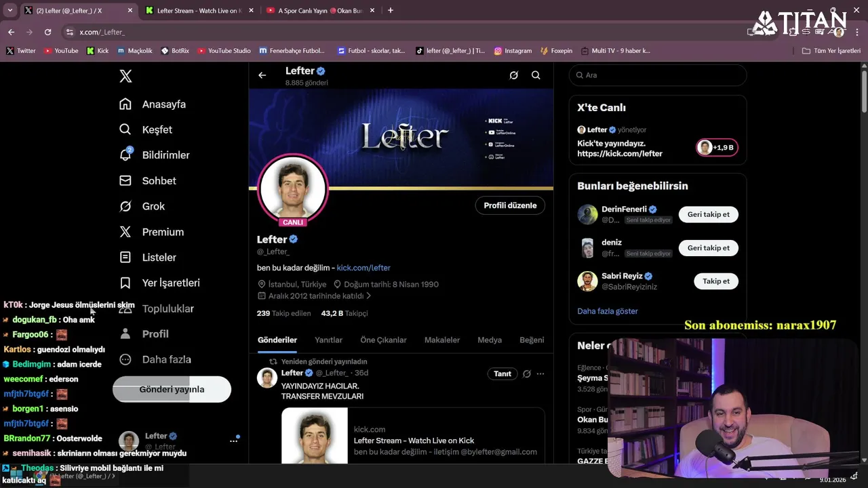Screen dimensions: 868x488
Task: Switch to the Makaleler tab
Action: pos(442,340)
